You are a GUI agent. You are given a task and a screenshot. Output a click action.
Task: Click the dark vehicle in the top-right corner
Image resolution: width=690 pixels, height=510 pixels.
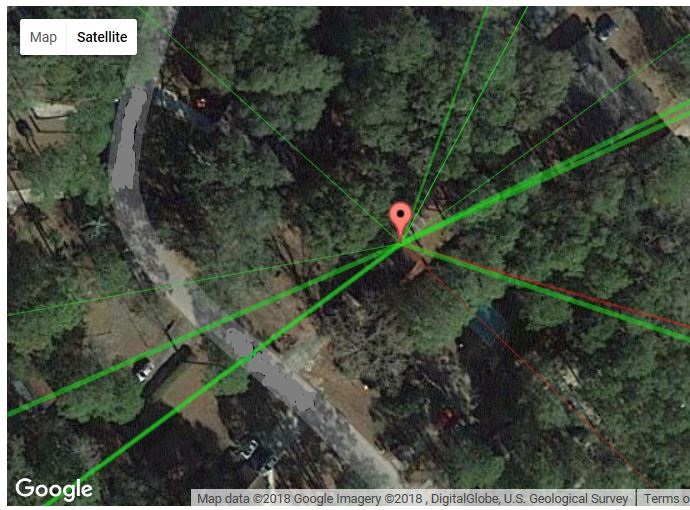pos(606,26)
